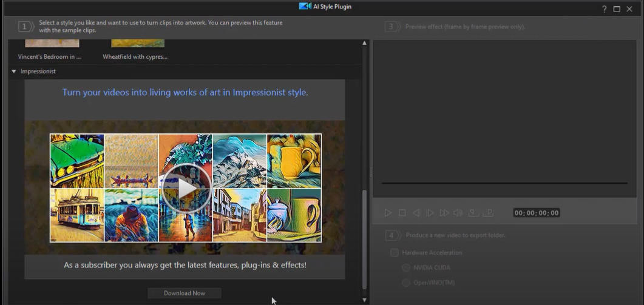Click the yellow tram sample image

[x=77, y=215]
